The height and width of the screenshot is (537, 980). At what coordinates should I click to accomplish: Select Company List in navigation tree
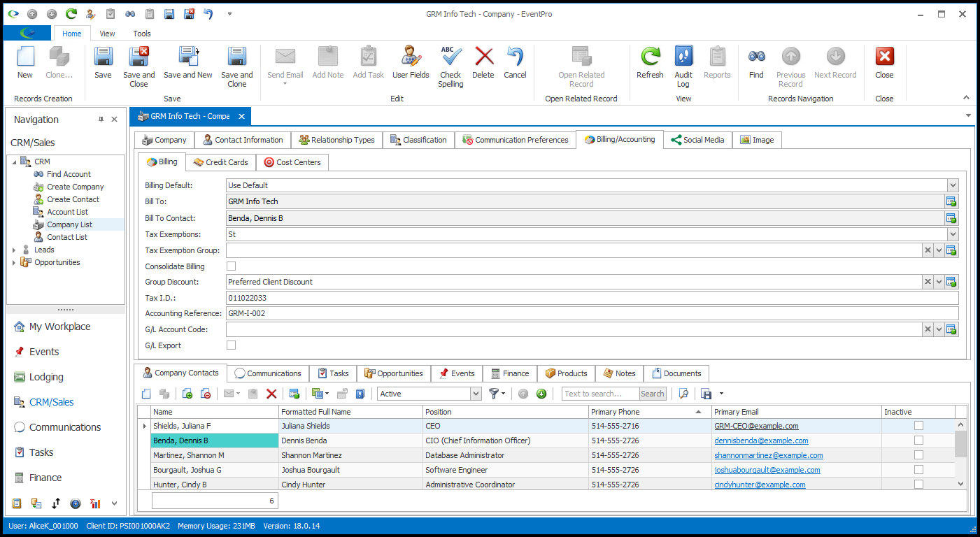(69, 224)
